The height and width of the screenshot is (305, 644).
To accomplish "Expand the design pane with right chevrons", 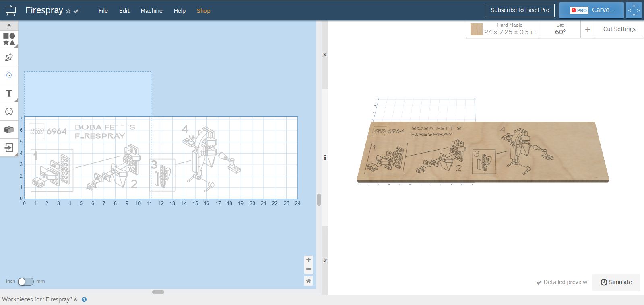I will tap(325, 55).
